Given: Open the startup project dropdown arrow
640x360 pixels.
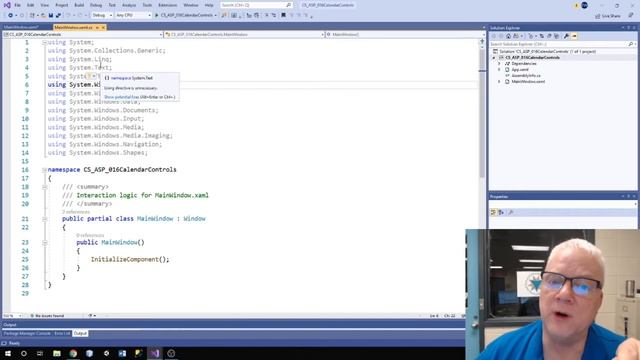Looking at the screenshot, I should click(216, 16).
